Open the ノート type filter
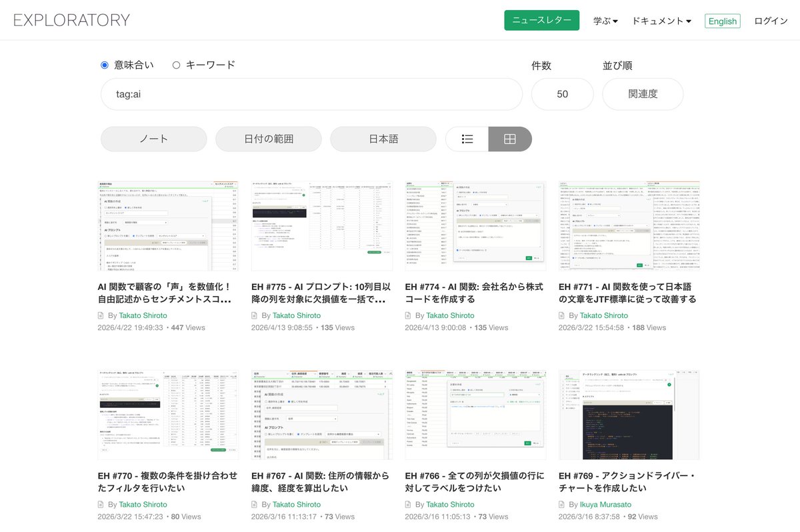The height and width of the screenshot is (532, 800). coord(154,139)
